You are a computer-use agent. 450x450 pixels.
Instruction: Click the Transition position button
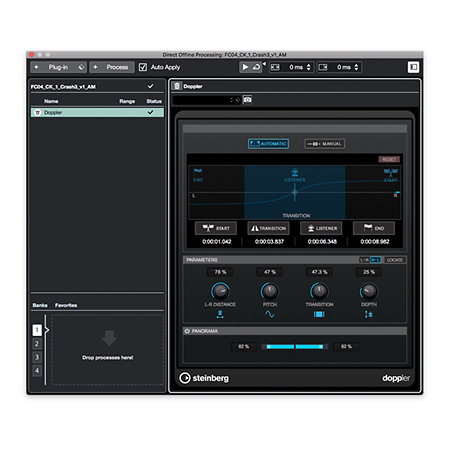click(x=268, y=228)
